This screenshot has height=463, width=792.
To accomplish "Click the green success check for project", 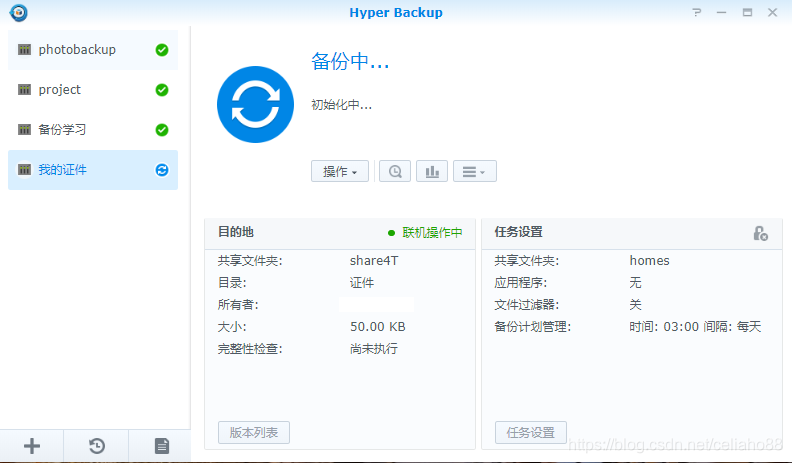I will coord(162,90).
